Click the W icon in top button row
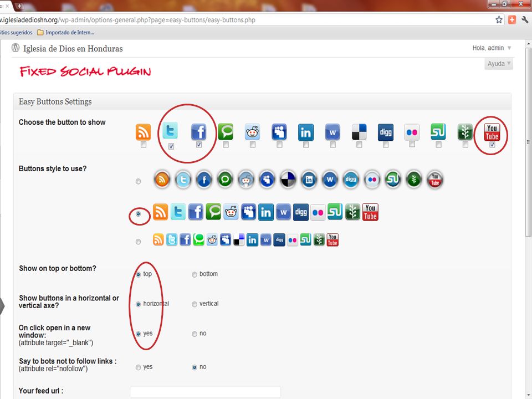The width and height of the screenshot is (532, 399). (x=332, y=132)
